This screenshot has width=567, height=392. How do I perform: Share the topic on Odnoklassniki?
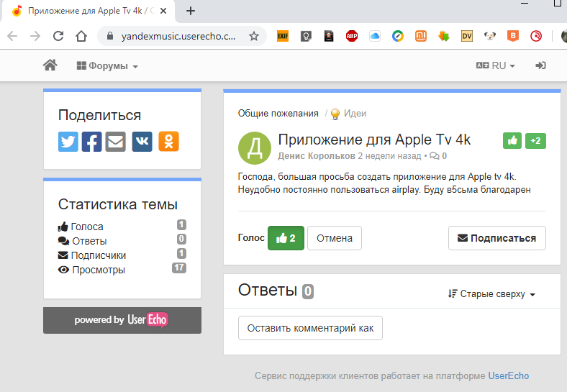click(x=168, y=142)
